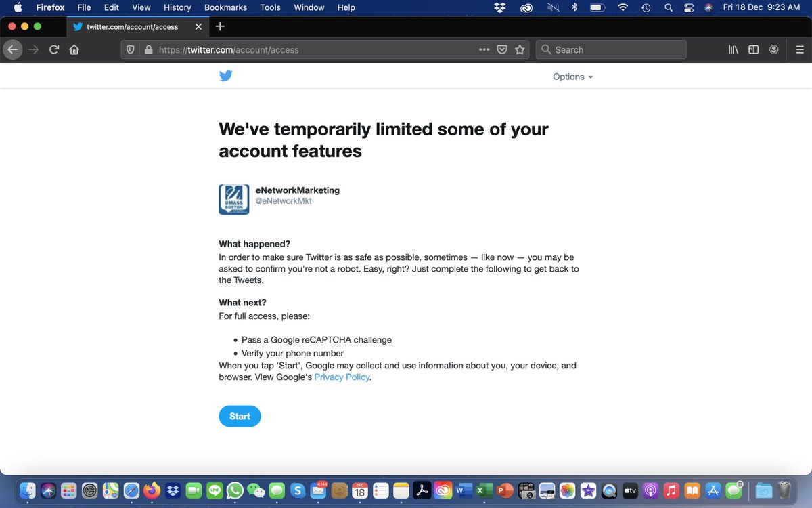812x508 pixels.
Task: Close the twitter.com/account/access tab
Action: [198, 27]
